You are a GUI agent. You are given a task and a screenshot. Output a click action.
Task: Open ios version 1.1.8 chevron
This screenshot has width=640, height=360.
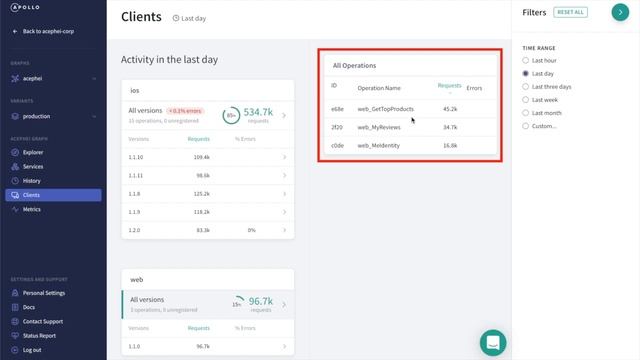click(x=284, y=194)
